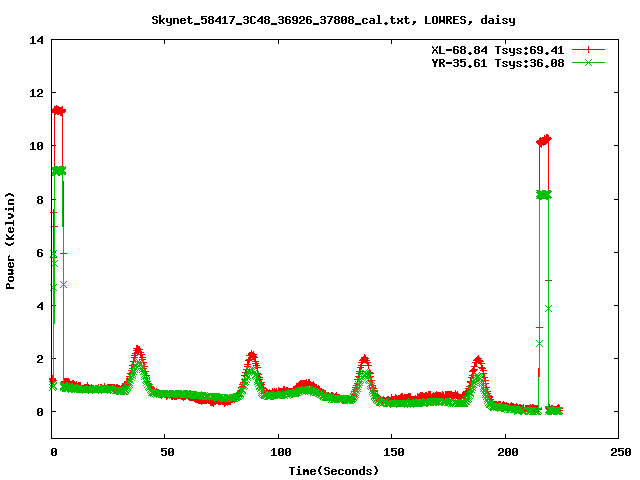The width and height of the screenshot is (640, 480).
Task: Click the x-axis tick label 100
Action: [x=280, y=452]
